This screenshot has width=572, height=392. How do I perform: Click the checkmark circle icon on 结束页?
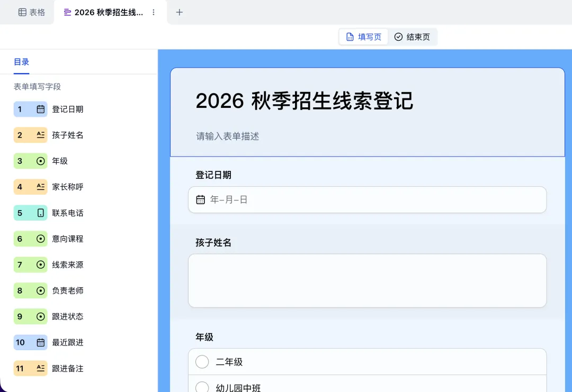point(398,37)
